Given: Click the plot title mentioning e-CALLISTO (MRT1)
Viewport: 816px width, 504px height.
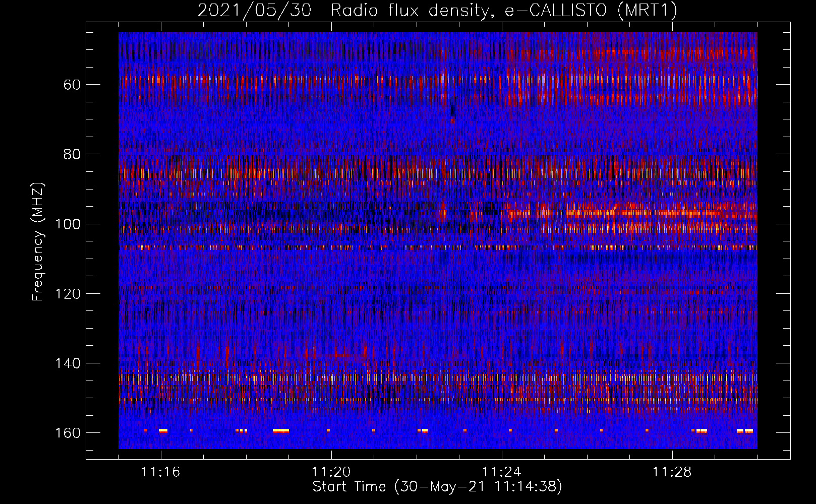Looking at the screenshot, I should pyautogui.click(x=437, y=10).
